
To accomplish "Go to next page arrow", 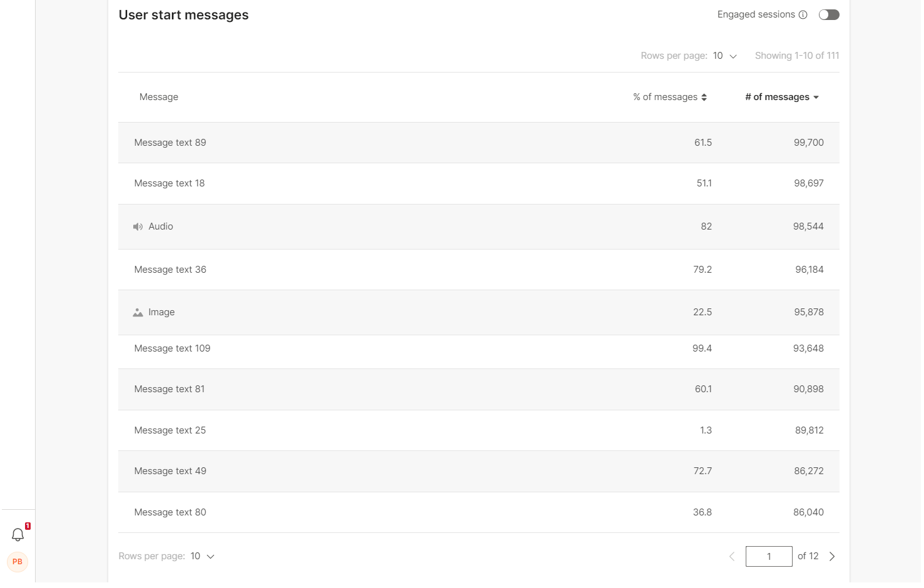I will (x=832, y=557).
